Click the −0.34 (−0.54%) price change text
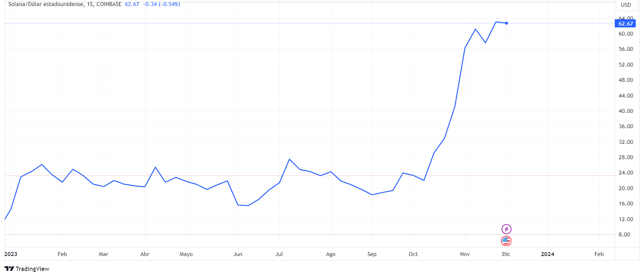The height and width of the screenshot is (277, 644). tap(161, 4)
